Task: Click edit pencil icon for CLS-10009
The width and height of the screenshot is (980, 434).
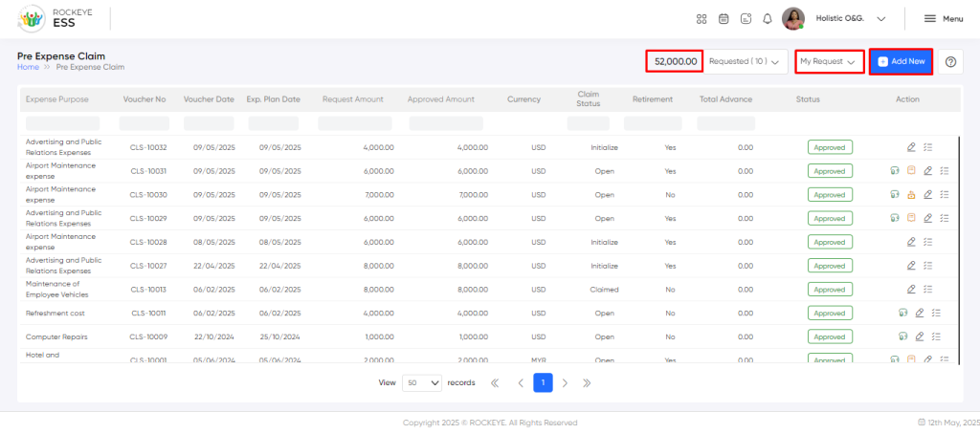Action: point(920,336)
